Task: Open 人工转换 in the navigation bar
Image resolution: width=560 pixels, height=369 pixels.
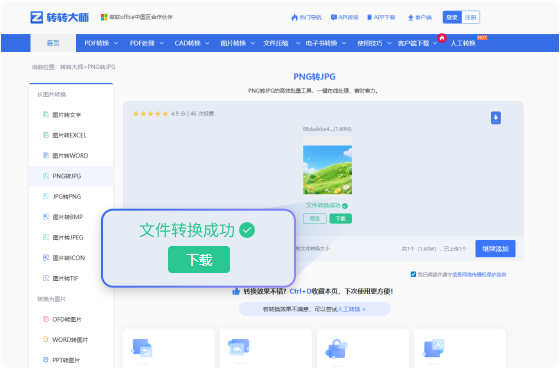Action: (x=463, y=43)
